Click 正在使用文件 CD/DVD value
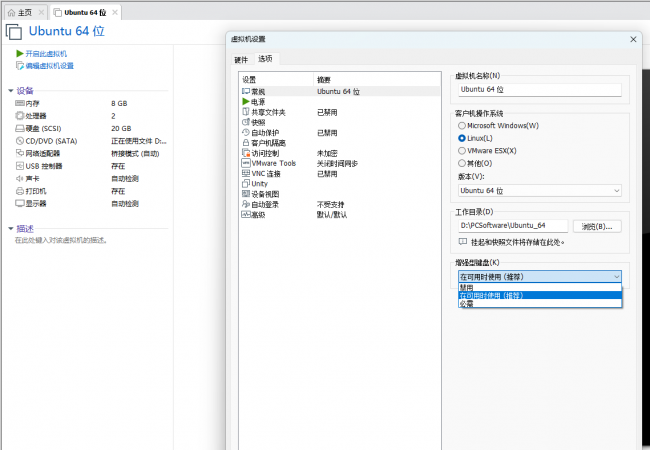 pos(139,141)
